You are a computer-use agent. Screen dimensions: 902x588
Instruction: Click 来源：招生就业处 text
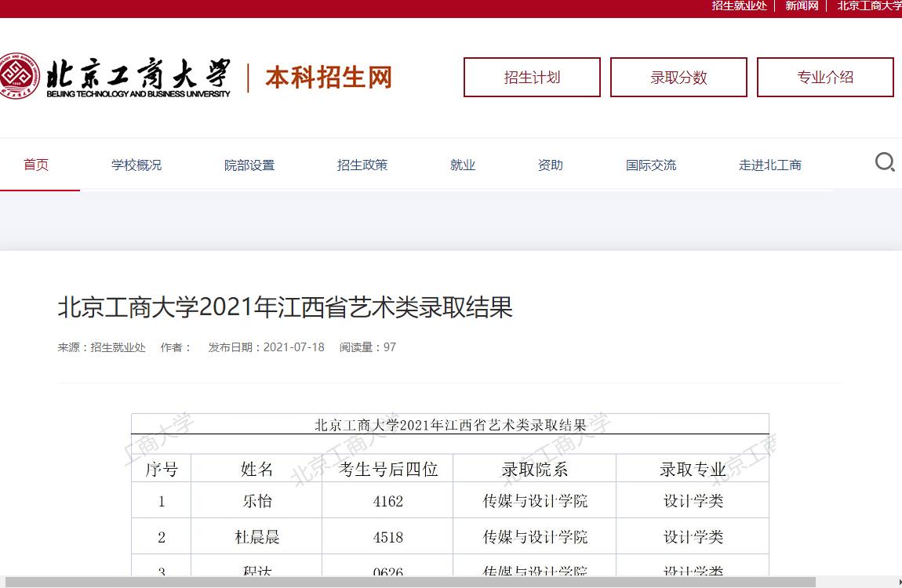tap(102, 347)
